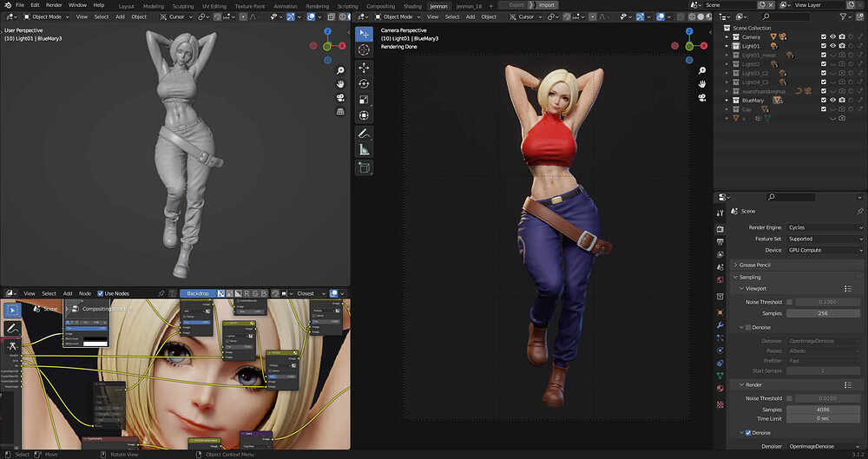
Task: Open the Material properties tab icon
Action: tap(720, 389)
